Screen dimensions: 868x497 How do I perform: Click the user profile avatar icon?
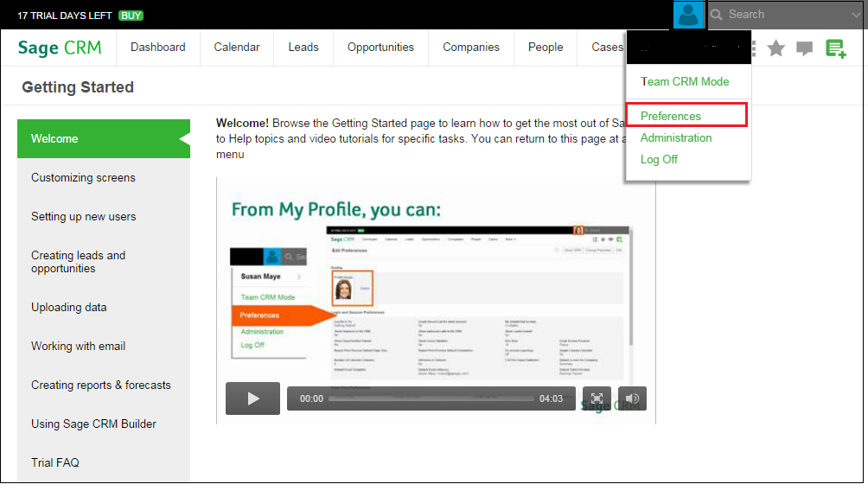[688, 15]
